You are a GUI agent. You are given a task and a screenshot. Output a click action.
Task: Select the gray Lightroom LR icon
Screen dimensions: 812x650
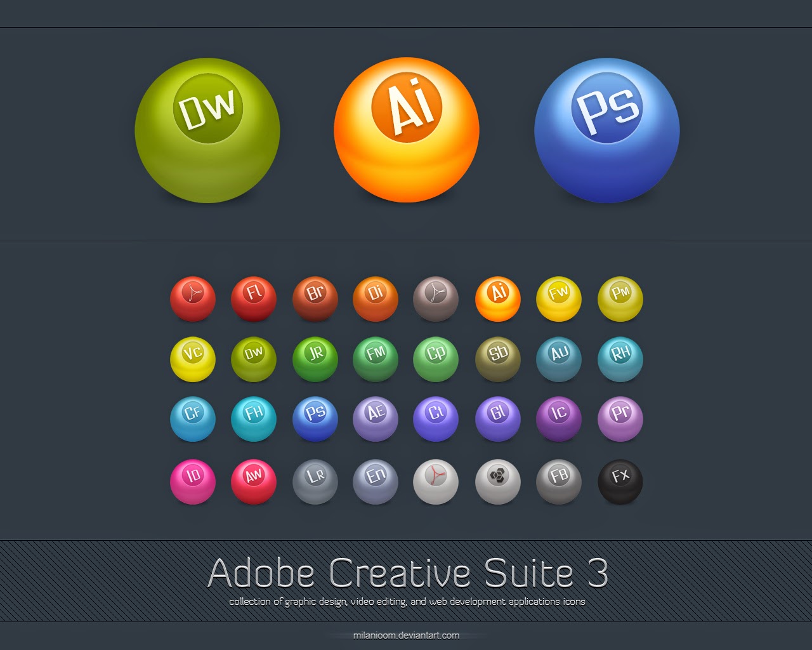coord(315,481)
